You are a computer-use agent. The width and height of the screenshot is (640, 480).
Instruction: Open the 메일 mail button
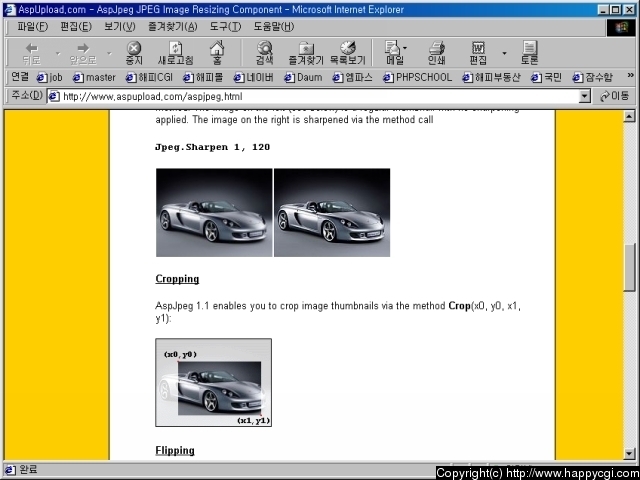tap(394, 53)
